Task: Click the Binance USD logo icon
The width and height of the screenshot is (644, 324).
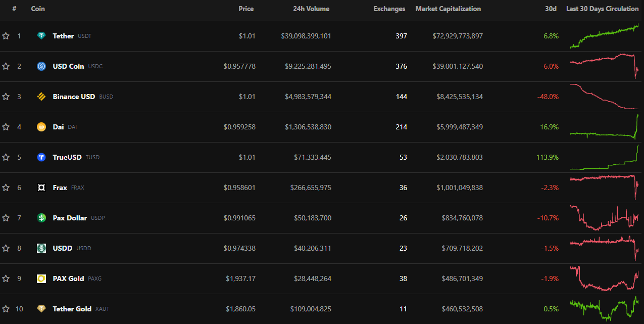Action: [41, 97]
